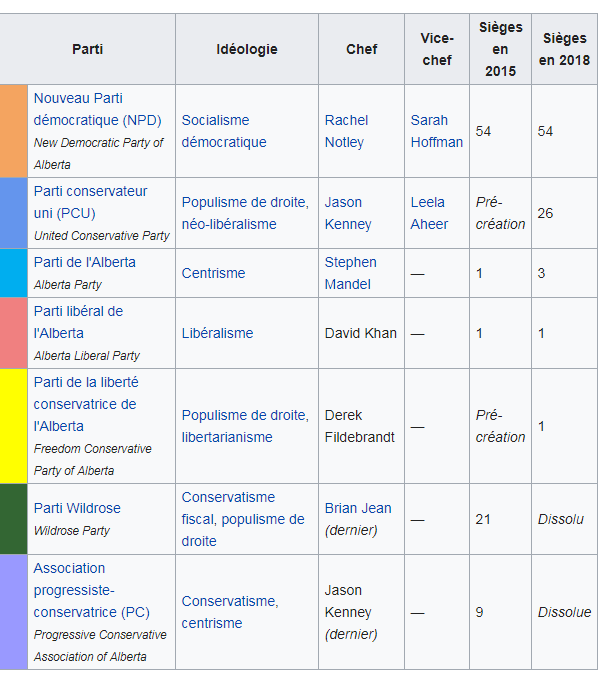Select the Sièges en 2018 header

(564, 49)
